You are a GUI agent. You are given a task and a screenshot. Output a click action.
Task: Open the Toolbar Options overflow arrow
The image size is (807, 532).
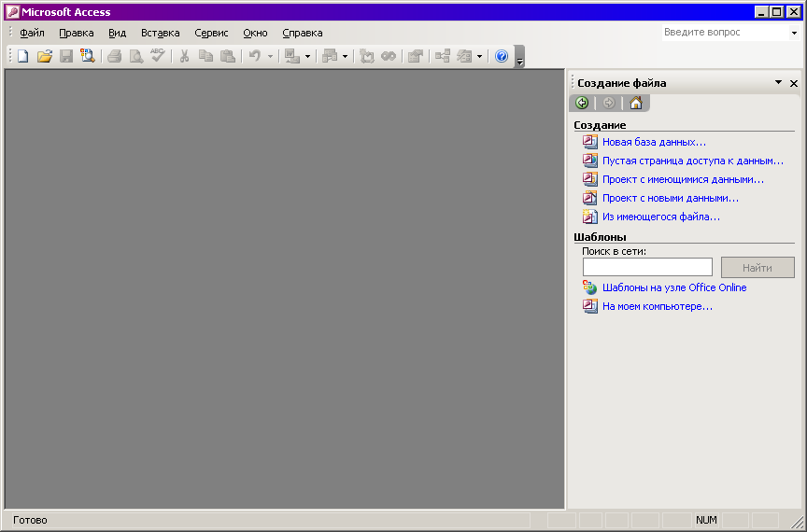pyautogui.click(x=519, y=57)
